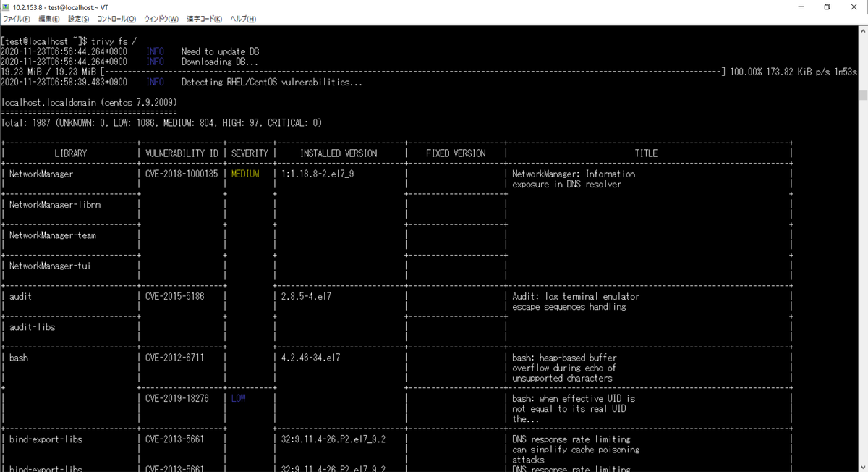Click 'Need to update DB' log message

click(220, 51)
